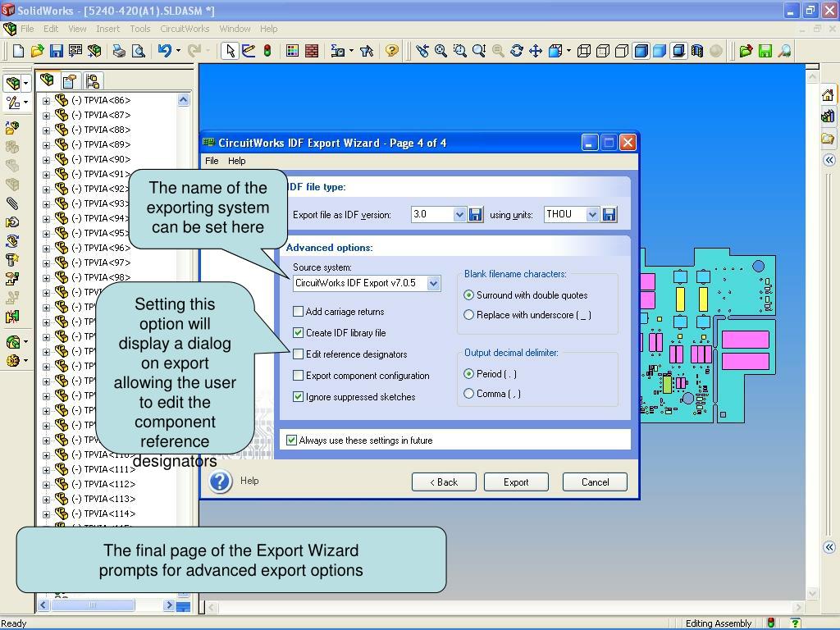Image resolution: width=840 pixels, height=630 pixels.
Task: Click the Undo arrow icon
Action: [164, 51]
